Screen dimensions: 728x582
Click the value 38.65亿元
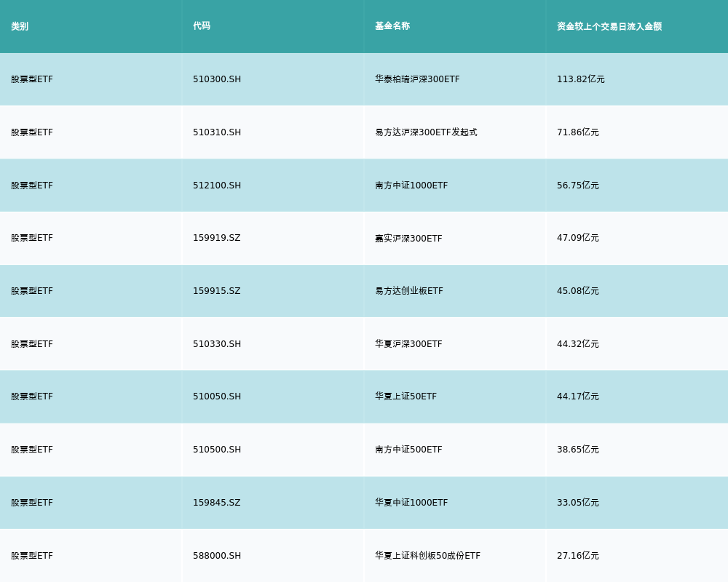tap(577, 450)
